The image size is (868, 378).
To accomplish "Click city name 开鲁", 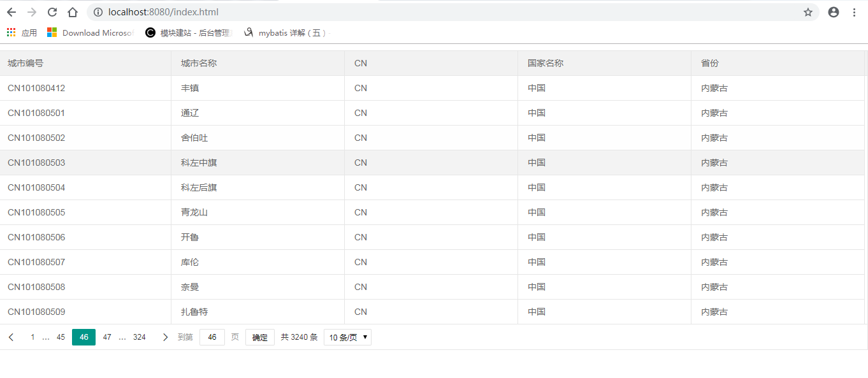I will click(x=190, y=237).
